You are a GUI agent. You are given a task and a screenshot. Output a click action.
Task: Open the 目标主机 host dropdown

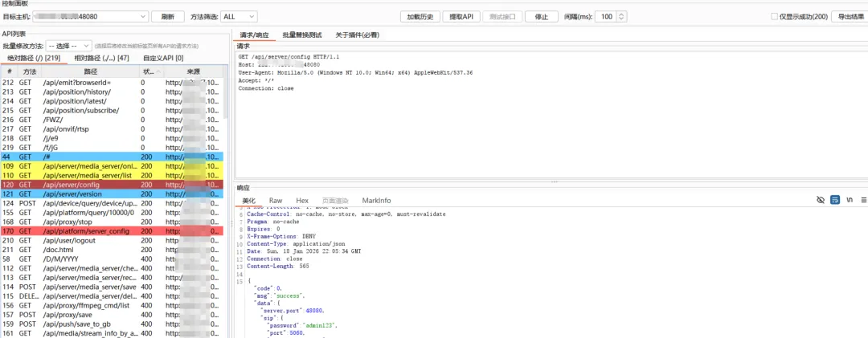(92, 17)
